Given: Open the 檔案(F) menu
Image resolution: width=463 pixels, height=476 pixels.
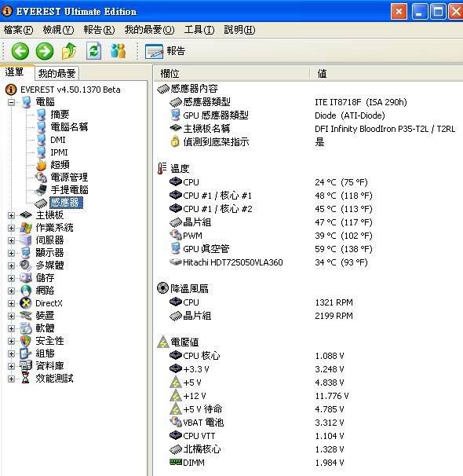Looking at the screenshot, I should [19, 30].
